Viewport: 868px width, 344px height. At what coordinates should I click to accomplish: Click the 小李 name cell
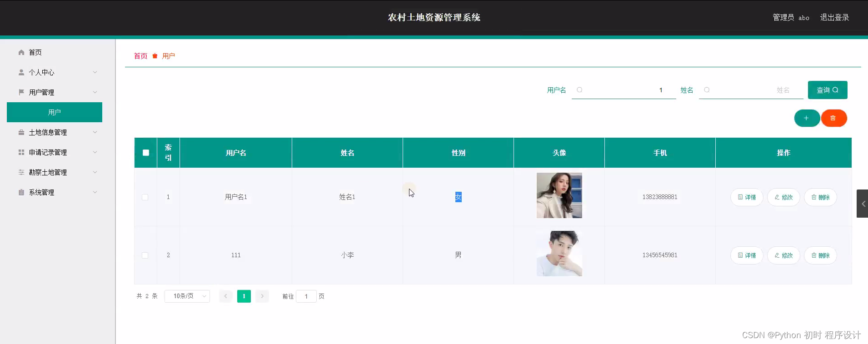click(347, 255)
